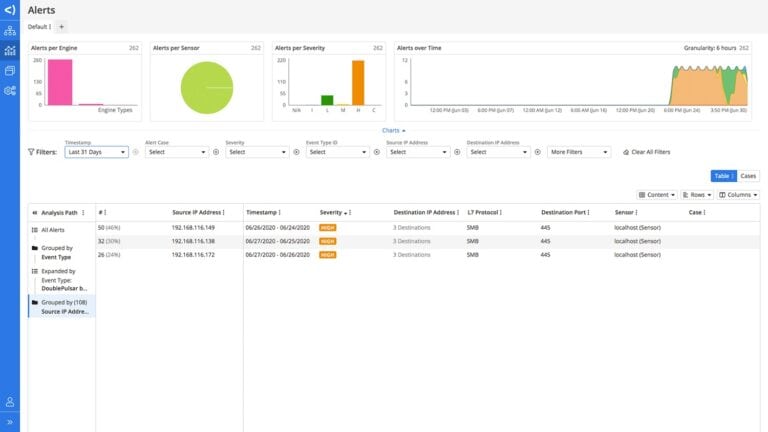Collapse the Analysis Path panel arrows
The width and height of the screenshot is (768, 432).
pos(35,213)
